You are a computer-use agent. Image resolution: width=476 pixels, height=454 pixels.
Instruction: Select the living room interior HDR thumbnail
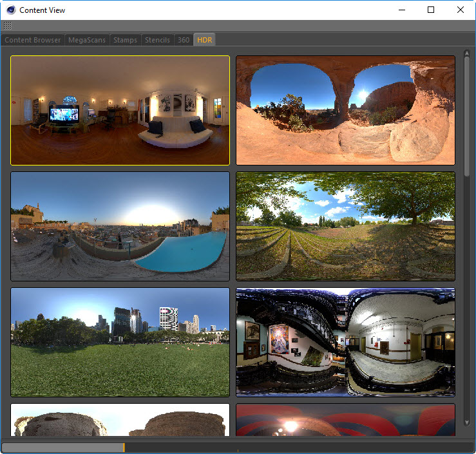120,111
